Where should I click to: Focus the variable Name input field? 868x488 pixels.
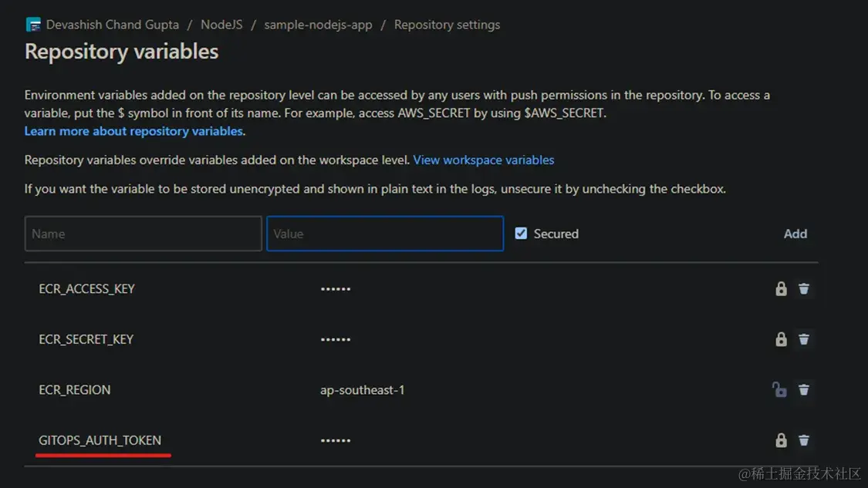click(144, 234)
